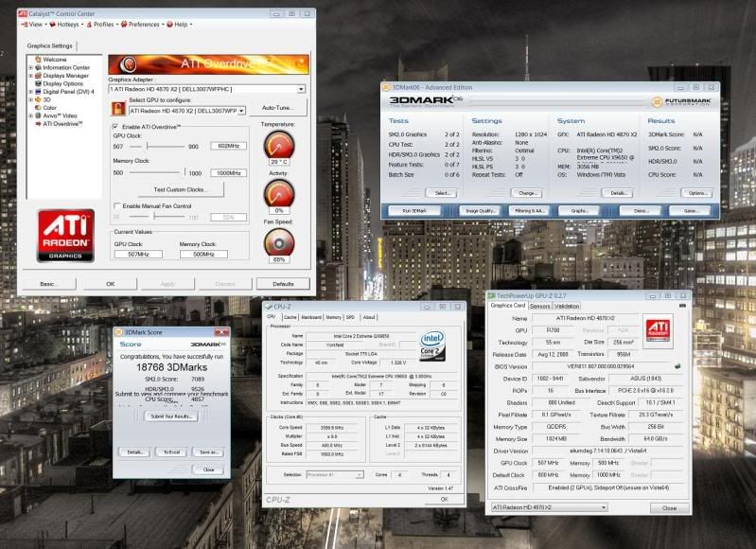
Task: Toggle Enable Manual Fan Control checkbox
Action: tap(116, 206)
